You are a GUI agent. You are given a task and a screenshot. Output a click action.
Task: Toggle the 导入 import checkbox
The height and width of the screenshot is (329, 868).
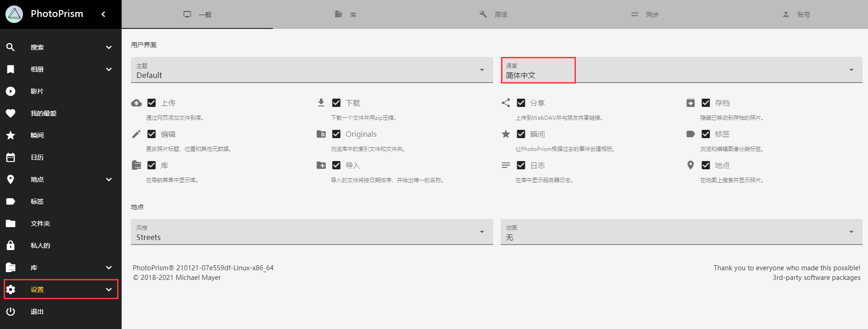point(336,165)
